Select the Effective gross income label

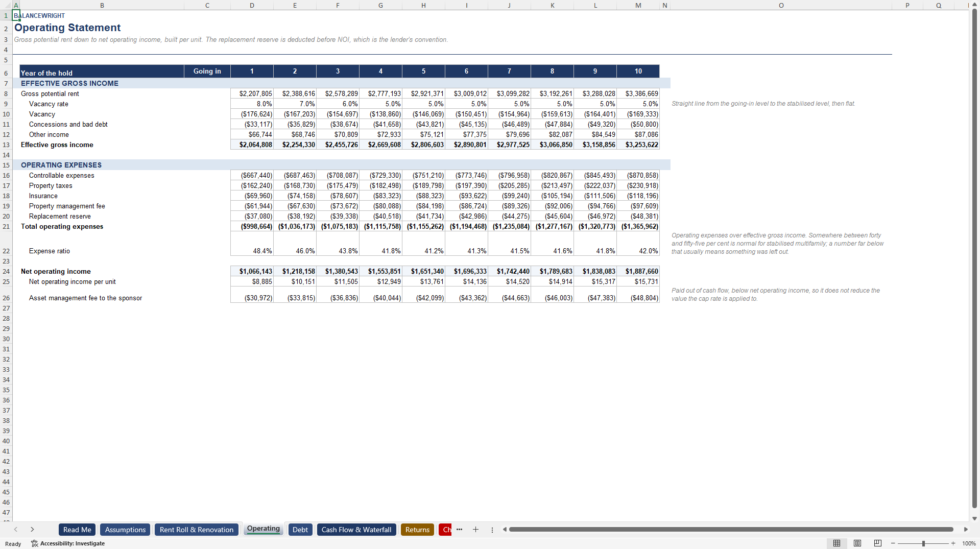[x=57, y=145]
